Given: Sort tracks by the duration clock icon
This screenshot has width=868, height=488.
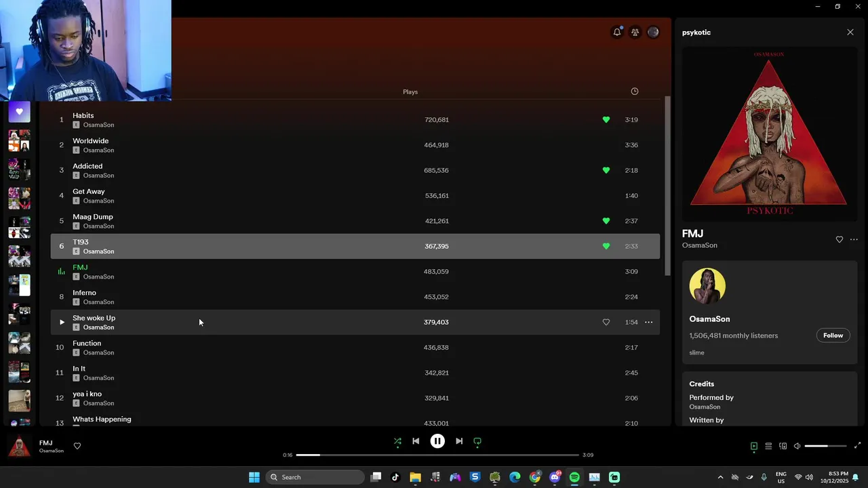Looking at the screenshot, I should (635, 91).
